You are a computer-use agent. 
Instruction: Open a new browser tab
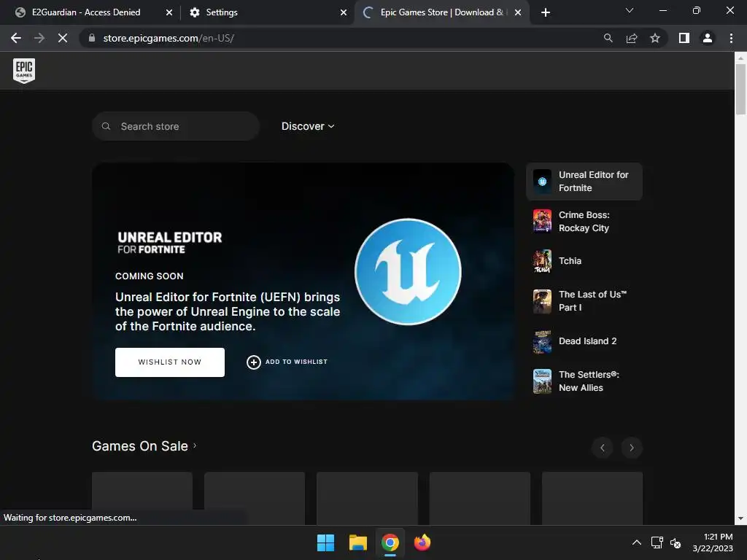coord(546,12)
